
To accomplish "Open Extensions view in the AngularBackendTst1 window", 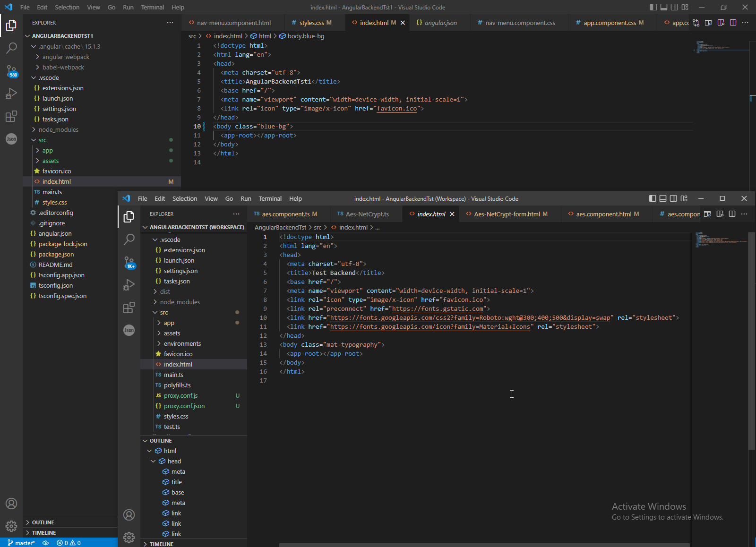I will click(11, 116).
